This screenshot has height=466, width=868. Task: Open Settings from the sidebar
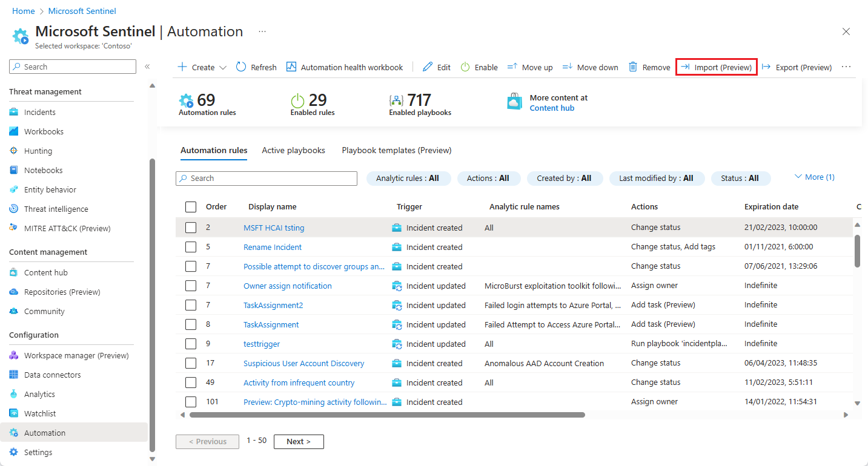(x=38, y=452)
